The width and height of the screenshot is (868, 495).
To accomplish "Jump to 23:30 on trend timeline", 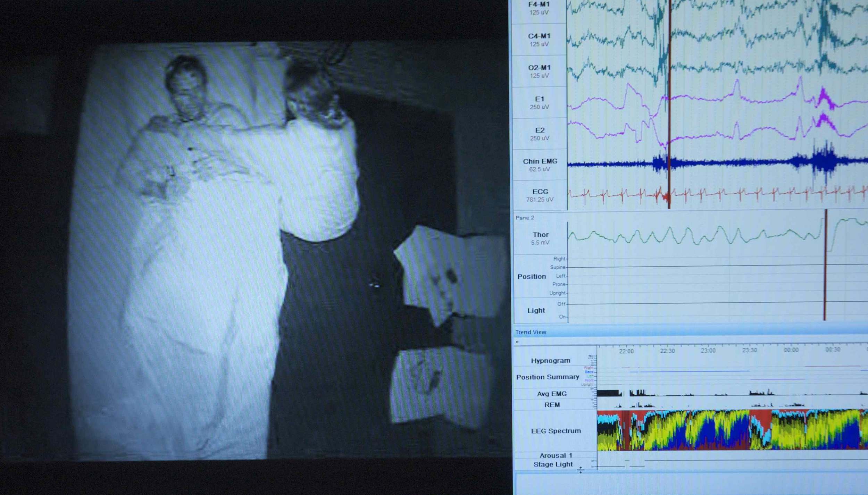I will (x=750, y=350).
